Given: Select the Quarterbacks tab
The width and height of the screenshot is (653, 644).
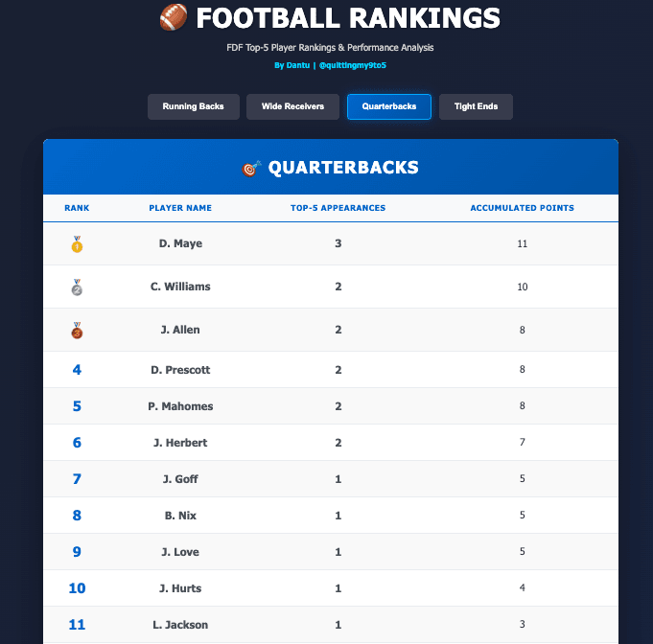Looking at the screenshot, I should pos(389,106).
